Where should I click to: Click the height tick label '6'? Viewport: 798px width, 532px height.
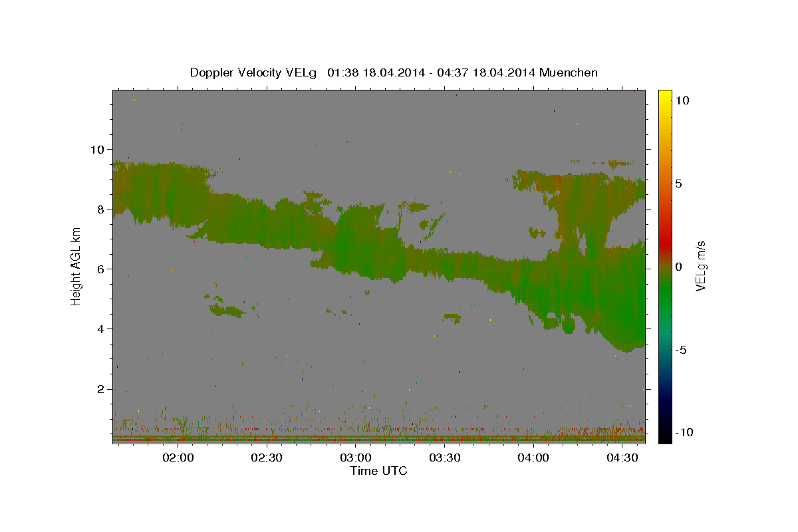pos(101,269)
